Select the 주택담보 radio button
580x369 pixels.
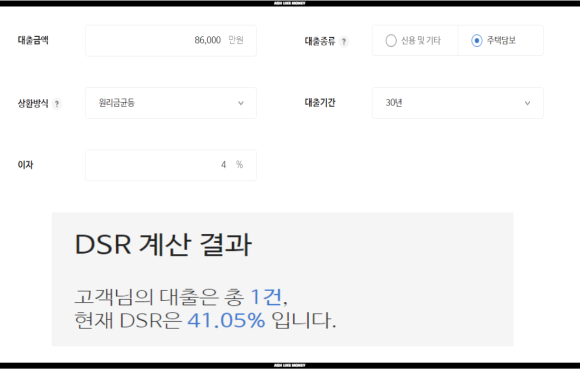point(476,40)
